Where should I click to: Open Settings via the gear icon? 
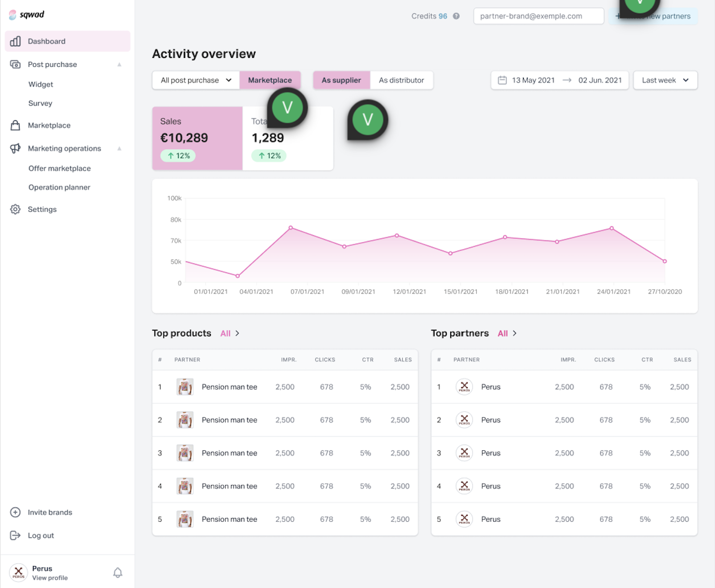pos(15,209)
